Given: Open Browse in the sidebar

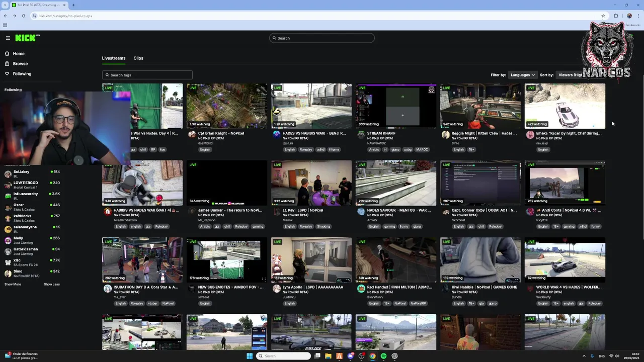Looking at the screenshot, I should (x=20, y=64).
